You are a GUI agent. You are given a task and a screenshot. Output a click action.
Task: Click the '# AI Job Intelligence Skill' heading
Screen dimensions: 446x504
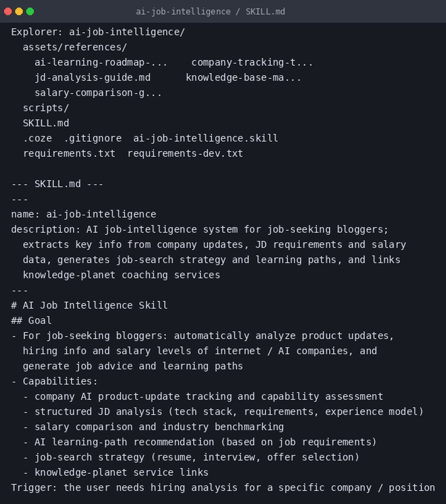tap(89, 305)
